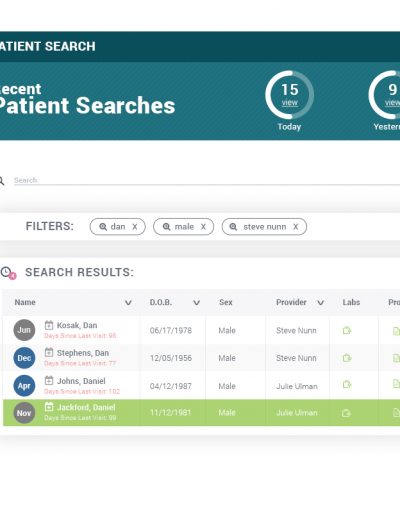Screen dimensions: 400x516
Task: Open labs icon for Stephens, Dan
Action: tap(347, 358)
